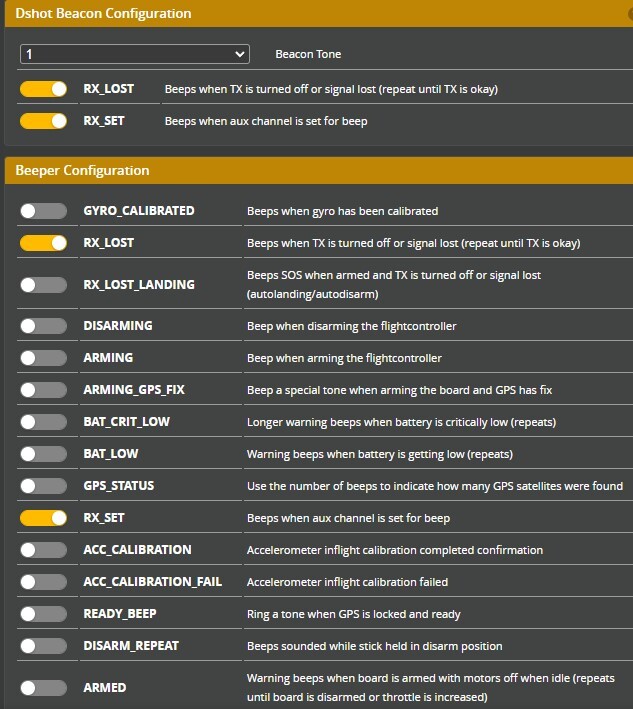Image resolution: width=633 pixels, height=709 pixels.
Task: Disable the Dshot Beacon RX_LOST toggle
Action: 43,89
